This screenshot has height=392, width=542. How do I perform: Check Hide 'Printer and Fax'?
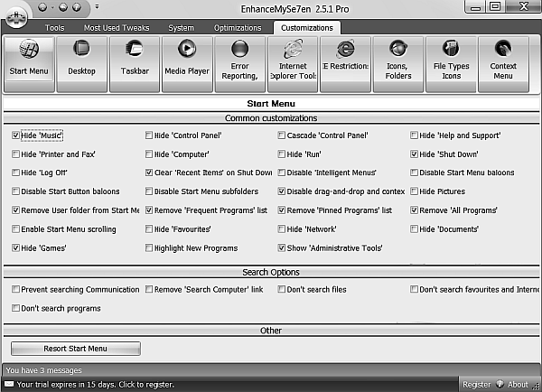[x=15, y=154]
